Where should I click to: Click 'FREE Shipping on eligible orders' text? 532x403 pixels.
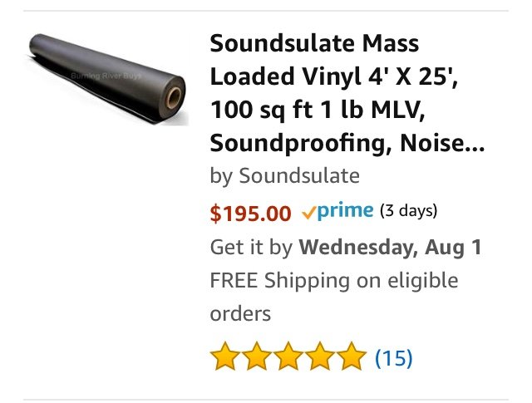pos(334,297)
